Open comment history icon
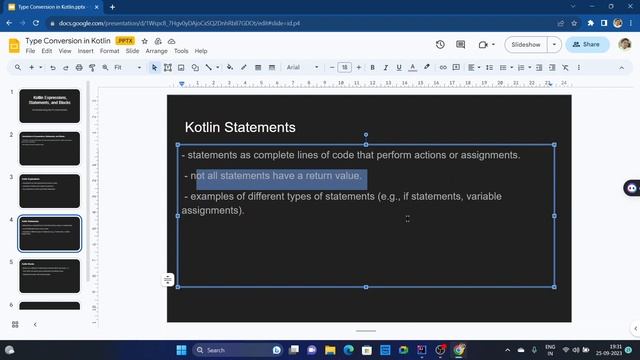Viewport: 640px width, 360px height. [x=460, y=44]
